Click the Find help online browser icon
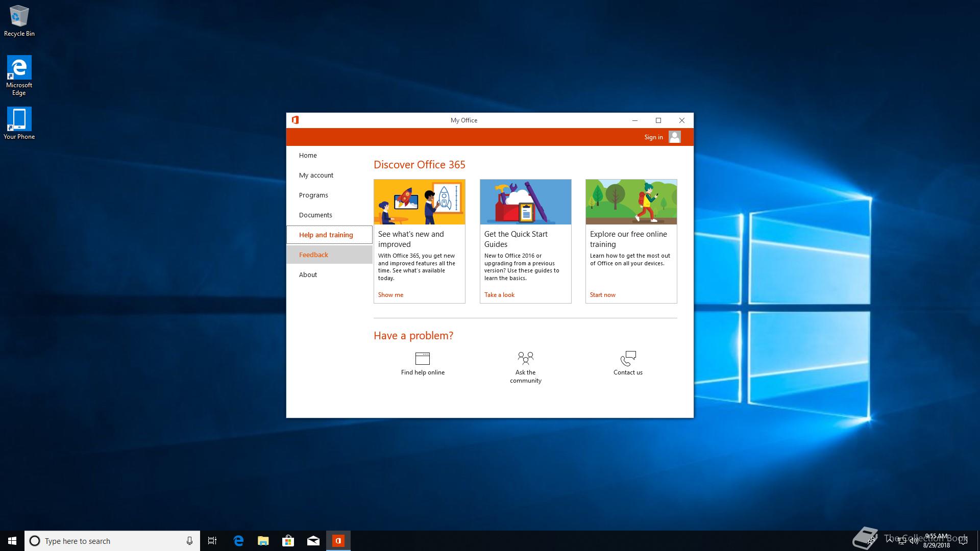 tap(423, 358)
